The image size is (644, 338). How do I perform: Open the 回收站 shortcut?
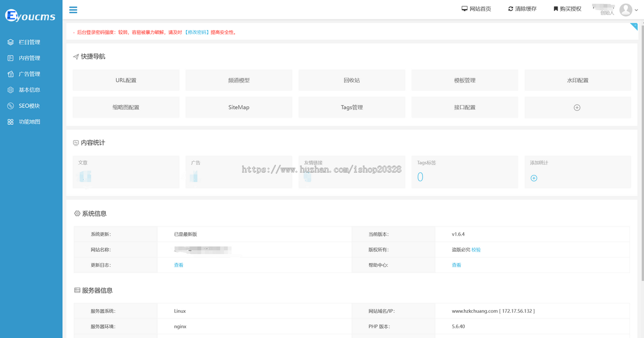pos(352,80)
